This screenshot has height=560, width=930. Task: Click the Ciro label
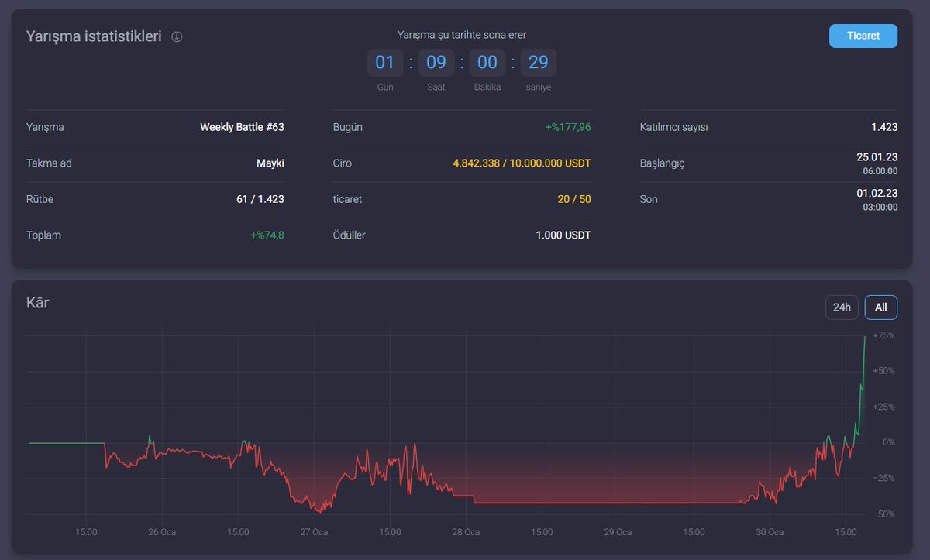(343, 163)
